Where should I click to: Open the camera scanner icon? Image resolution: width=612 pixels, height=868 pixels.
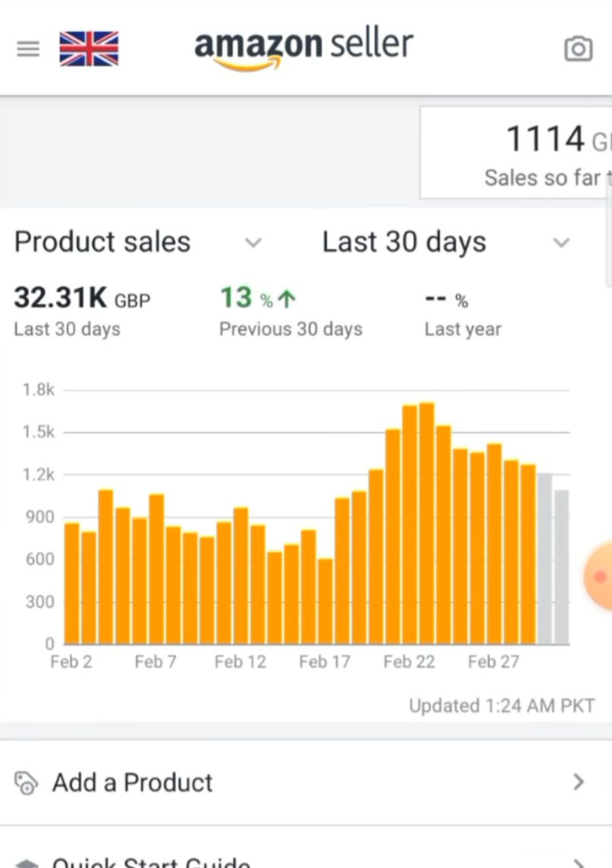pos(578,49)
